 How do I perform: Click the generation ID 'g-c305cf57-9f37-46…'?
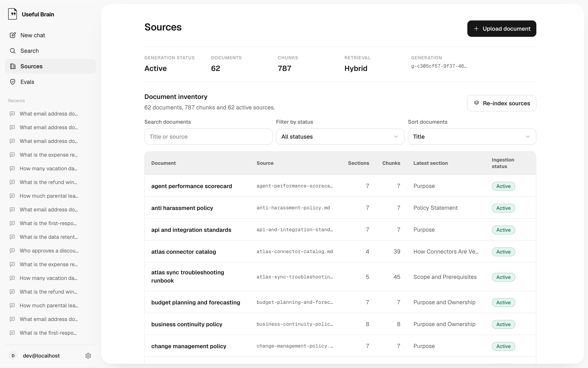tap(439, 66)
